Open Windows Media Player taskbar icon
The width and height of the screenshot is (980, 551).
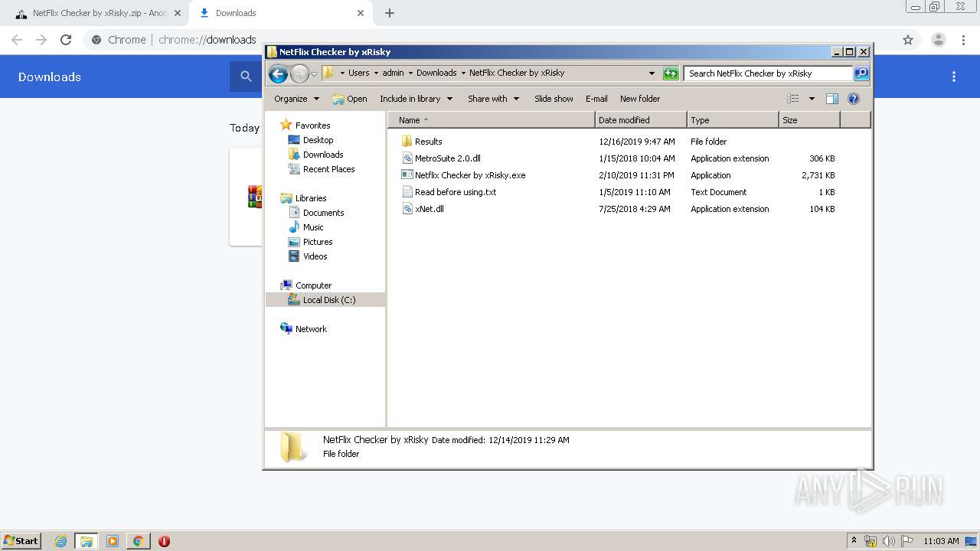[x=113, y=541]
